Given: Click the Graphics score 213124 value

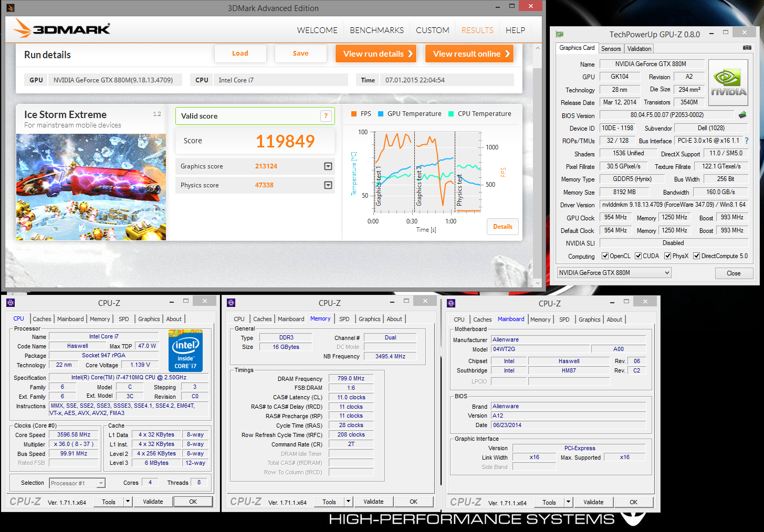Looking at the screenshot, I should tap(266, 166).
